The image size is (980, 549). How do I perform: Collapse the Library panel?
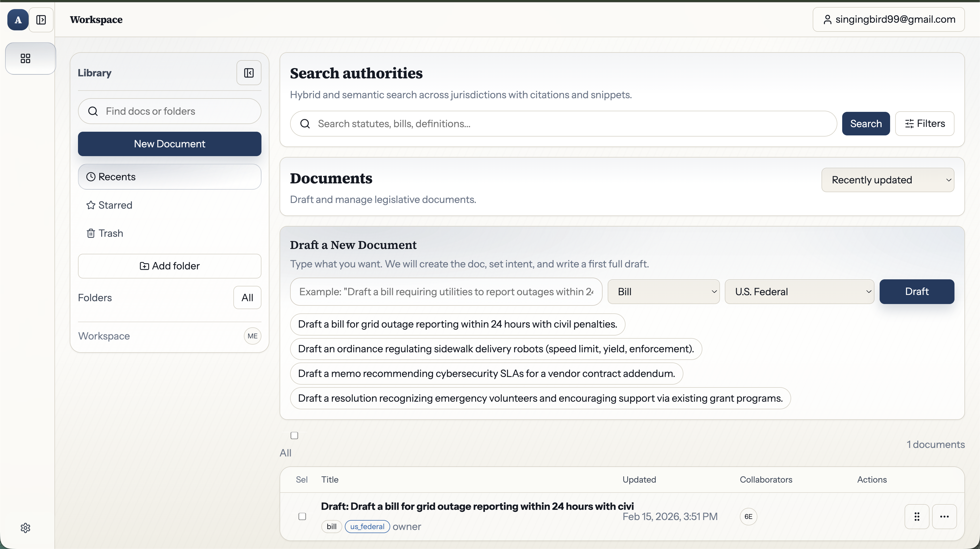point(249,73)
